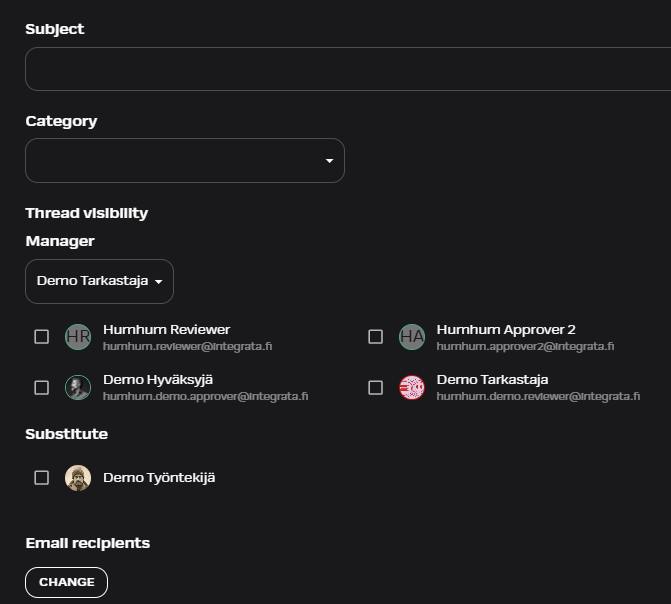This screenshot has height=604, width=671.
Task: Click Demo Tarkastaja's red avatar icon
Action: [412, 387]
